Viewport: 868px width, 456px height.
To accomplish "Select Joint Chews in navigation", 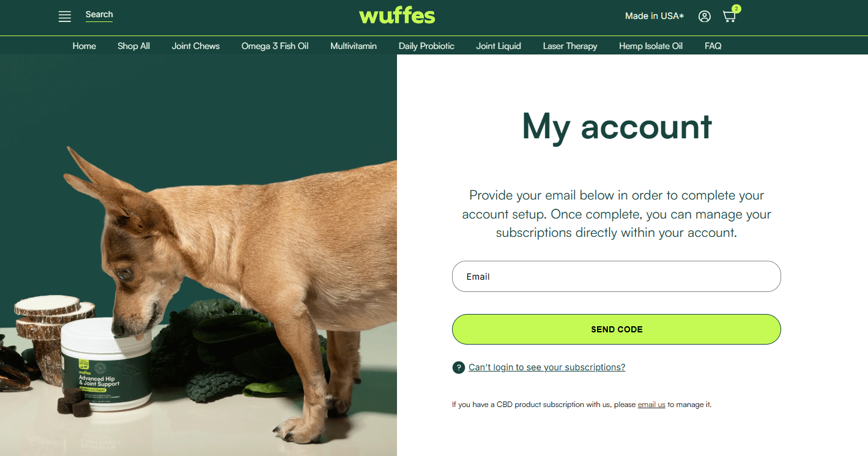I will [x=196, y=46].
